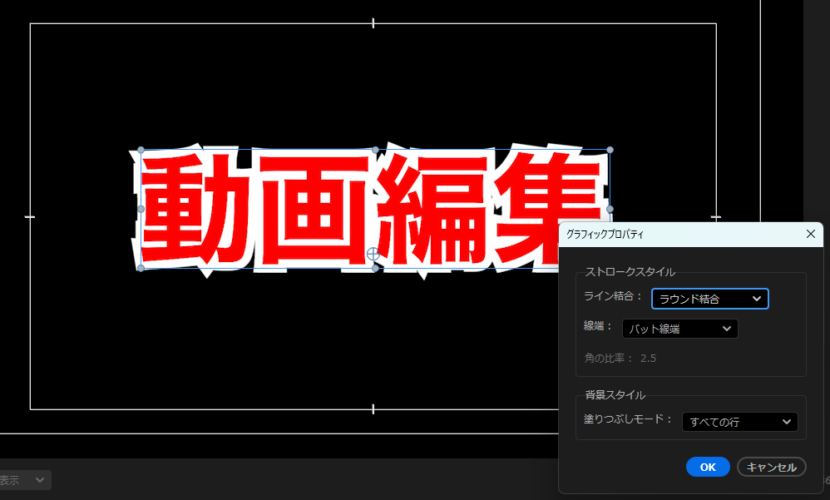Click the top-right bounding box handle
This screenshot has height=500, width=830.
(610, 150)
